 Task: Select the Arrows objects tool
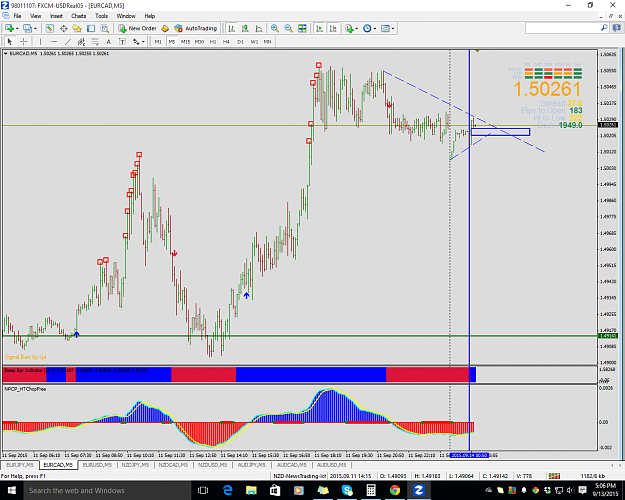point(136,41)
